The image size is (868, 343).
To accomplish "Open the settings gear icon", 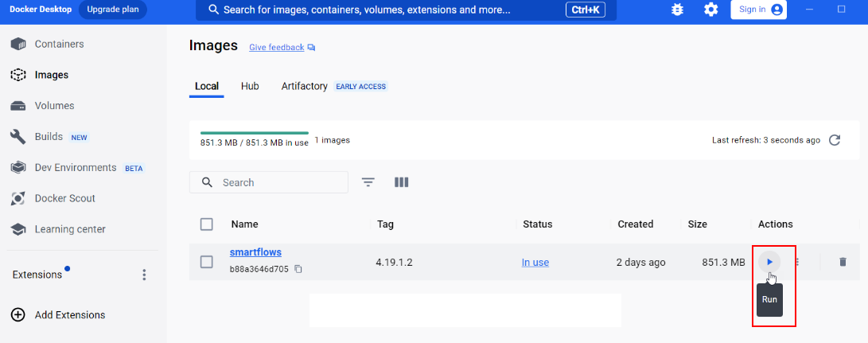I will click(710, 10).
